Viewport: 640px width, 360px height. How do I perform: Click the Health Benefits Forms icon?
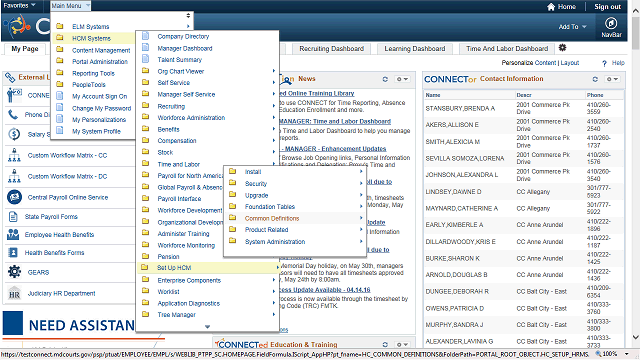(13, 253)
